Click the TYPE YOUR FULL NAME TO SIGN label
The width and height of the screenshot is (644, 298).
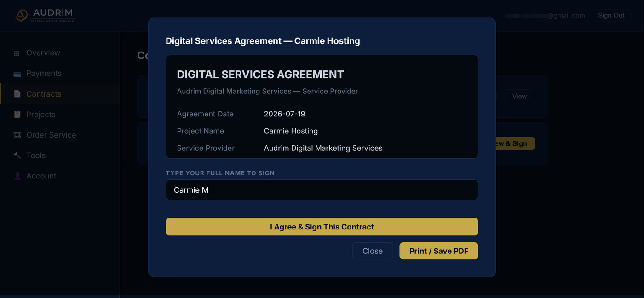coord(220,173)
